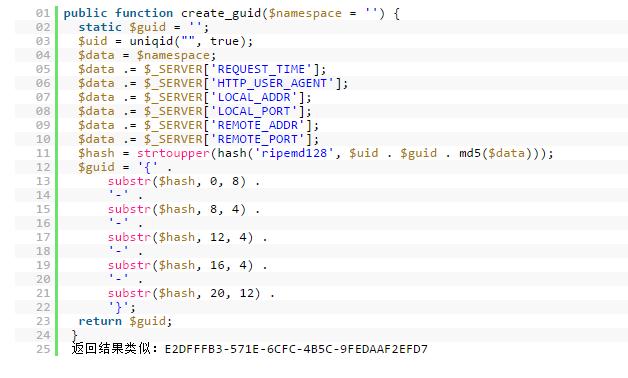Click the 'HTTP_USER_AGENT' string

click(272, 83)
